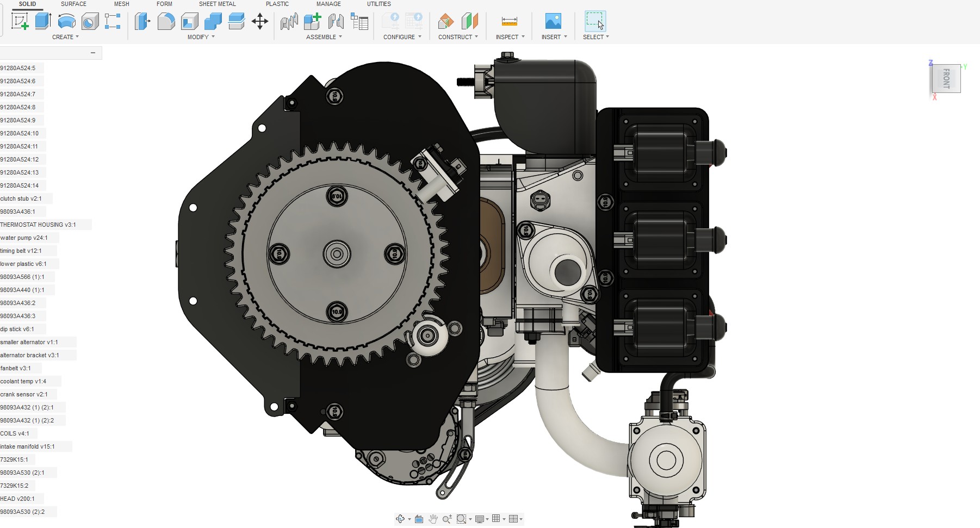Select the Extrude tool
This screenshot has width=980, height=528.
tap(43, 21)
